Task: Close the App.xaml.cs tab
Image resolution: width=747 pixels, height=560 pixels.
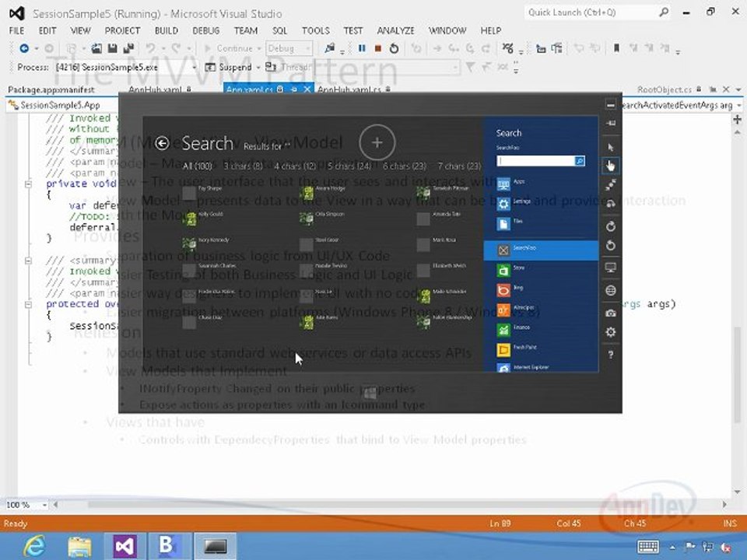Action: point(307,89)
